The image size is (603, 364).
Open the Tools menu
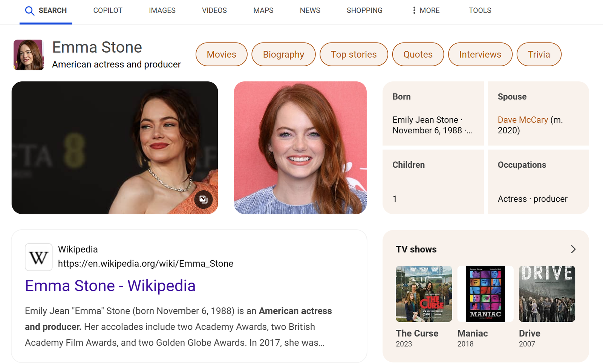point(480,11)
